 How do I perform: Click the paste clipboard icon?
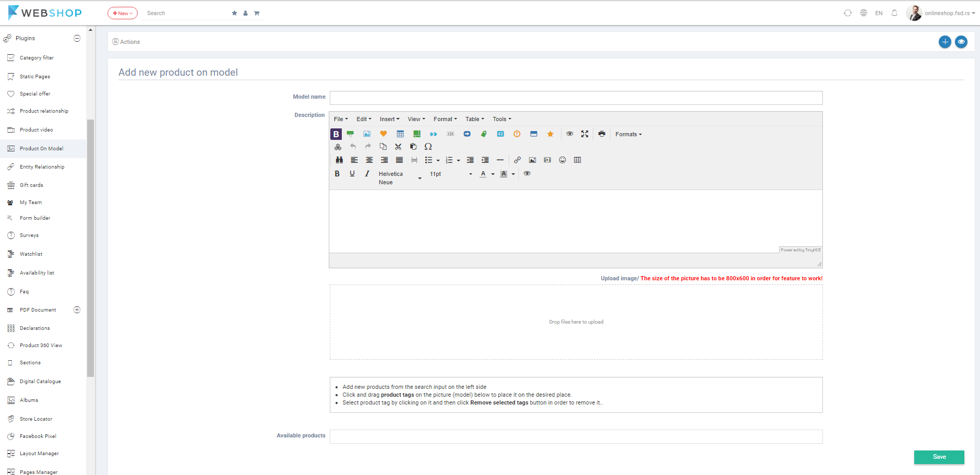tap(413, 147)
